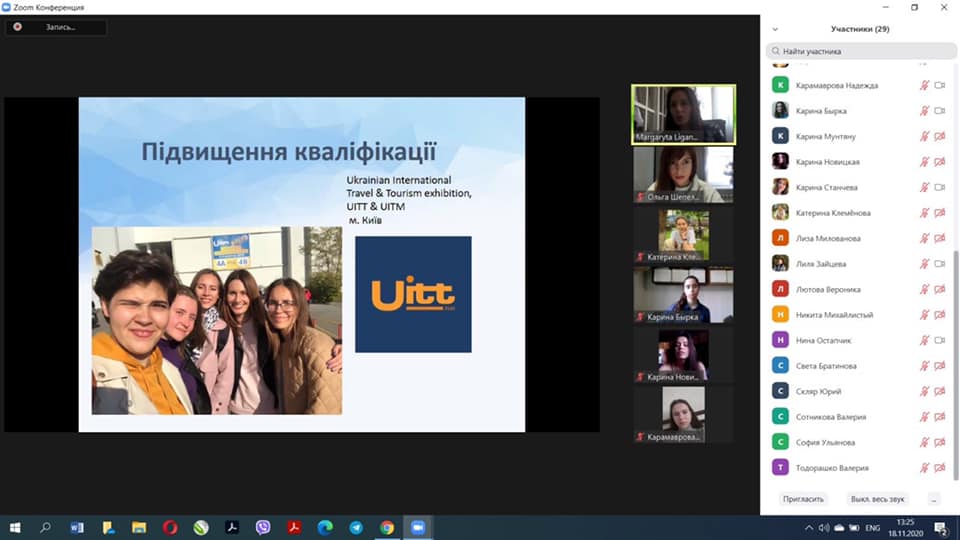Open Telegram from the taskbar
This screenshot has height=540, width=960.
tap(356, 527)
